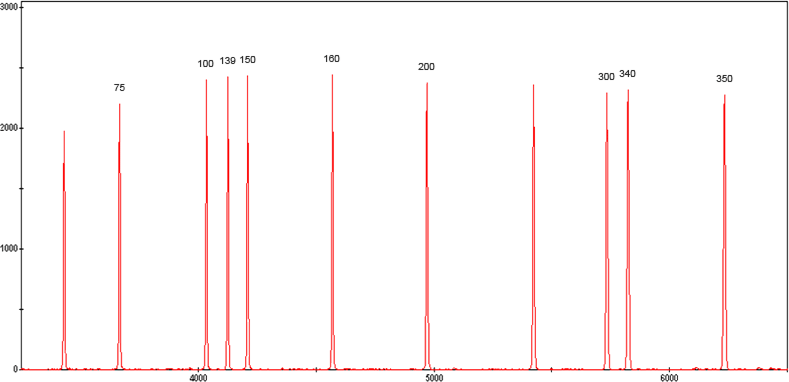Screen dimensions: 789x382
Task: Select the 350 peak label
Action: (x=725, y=79)
